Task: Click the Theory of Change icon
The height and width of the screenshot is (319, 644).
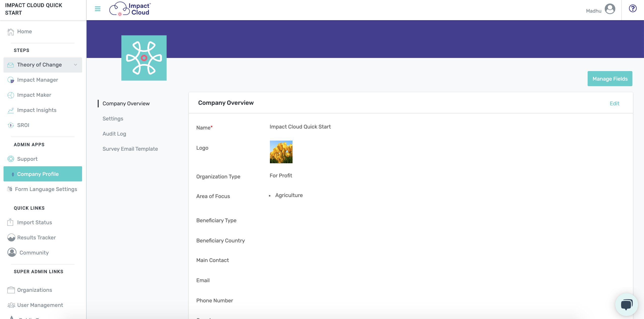Action: point(11,65)
